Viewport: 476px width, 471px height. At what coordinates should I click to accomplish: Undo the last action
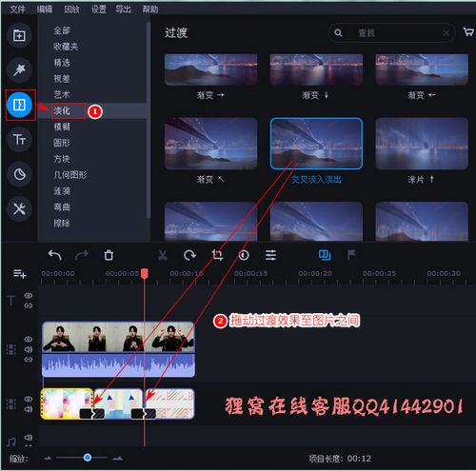[54, 255]
